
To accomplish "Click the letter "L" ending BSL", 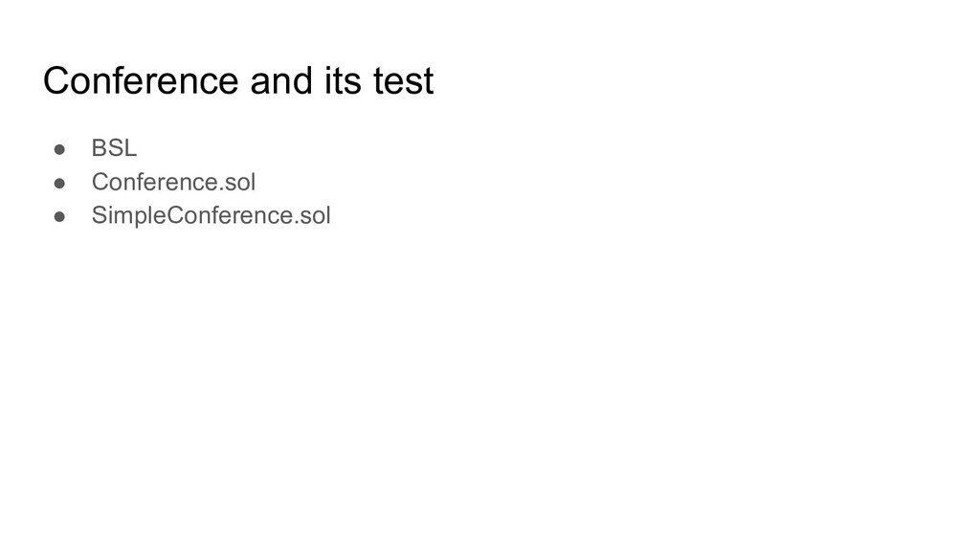I will 130,148.
